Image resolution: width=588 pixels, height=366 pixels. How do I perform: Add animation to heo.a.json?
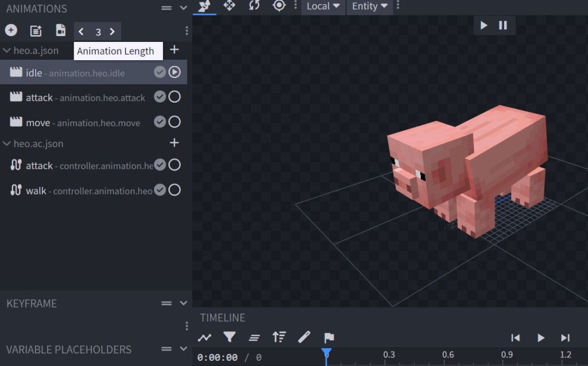click(x=175, y=49)
